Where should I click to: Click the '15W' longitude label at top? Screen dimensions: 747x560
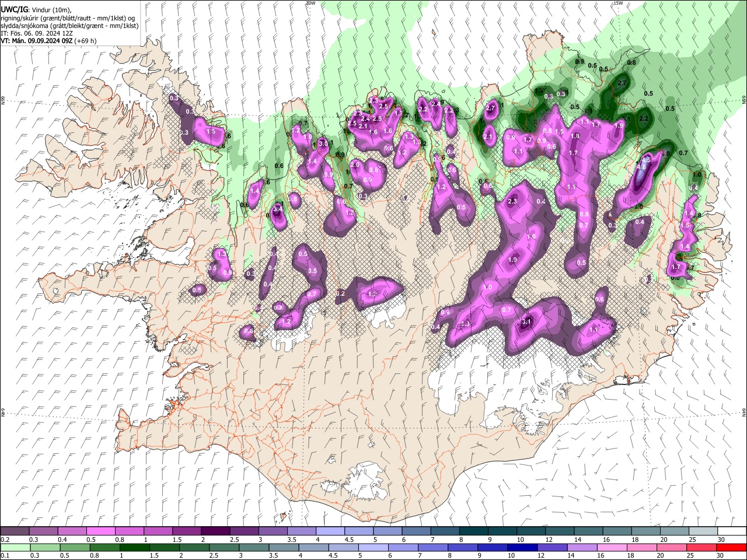pos(618,3)
